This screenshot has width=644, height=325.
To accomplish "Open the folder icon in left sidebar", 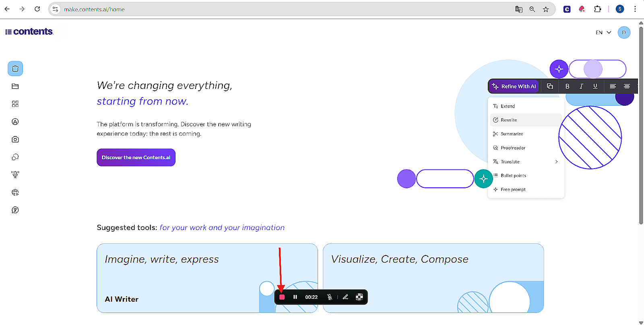I will coord(15,86).
